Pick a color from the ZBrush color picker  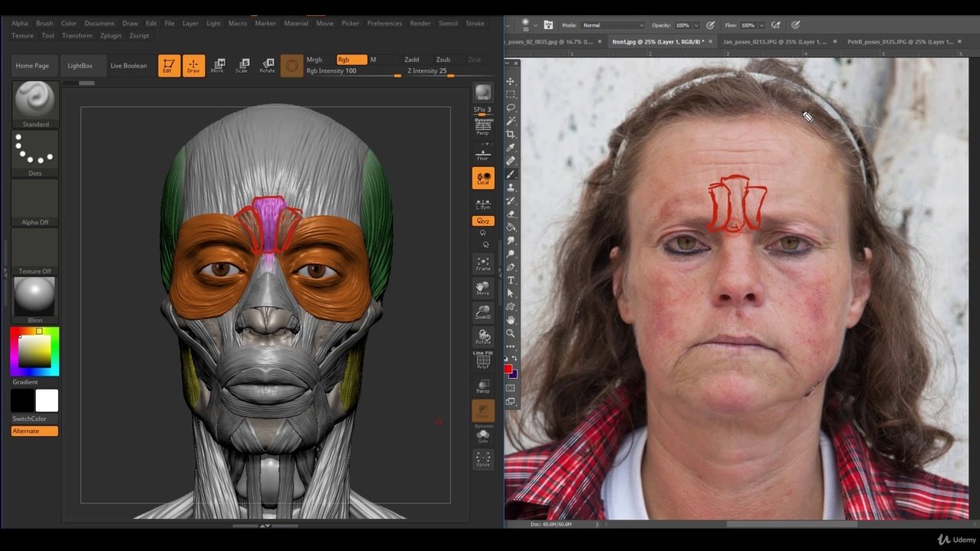(34, 351)
